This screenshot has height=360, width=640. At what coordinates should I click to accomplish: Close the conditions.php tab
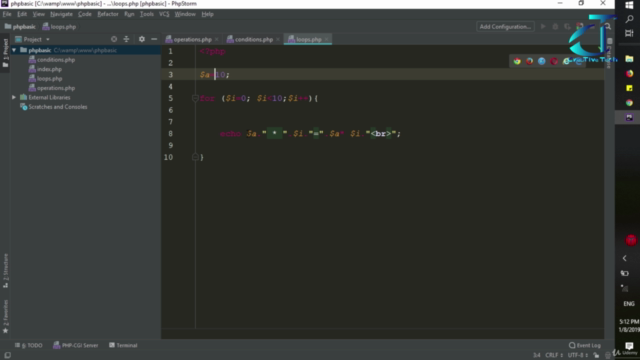(278, 40)
